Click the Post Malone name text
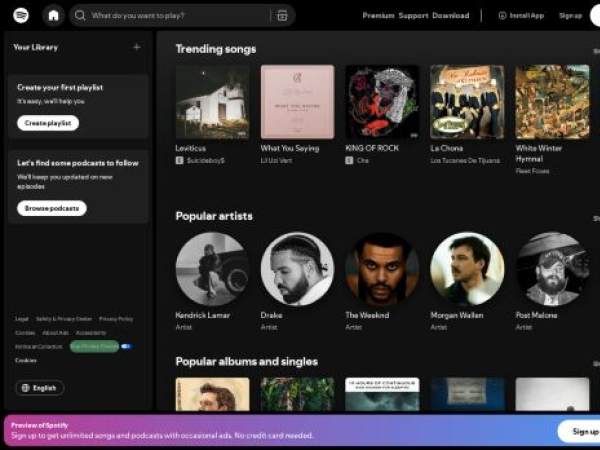This screenshot has height=450, width=600. pyautogui.click(x=536, y=315)
